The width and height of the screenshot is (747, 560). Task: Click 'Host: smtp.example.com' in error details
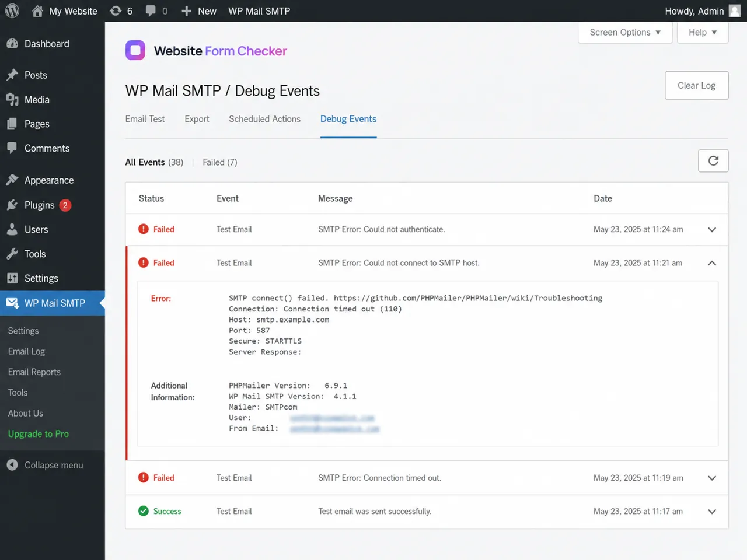[279, 320]
